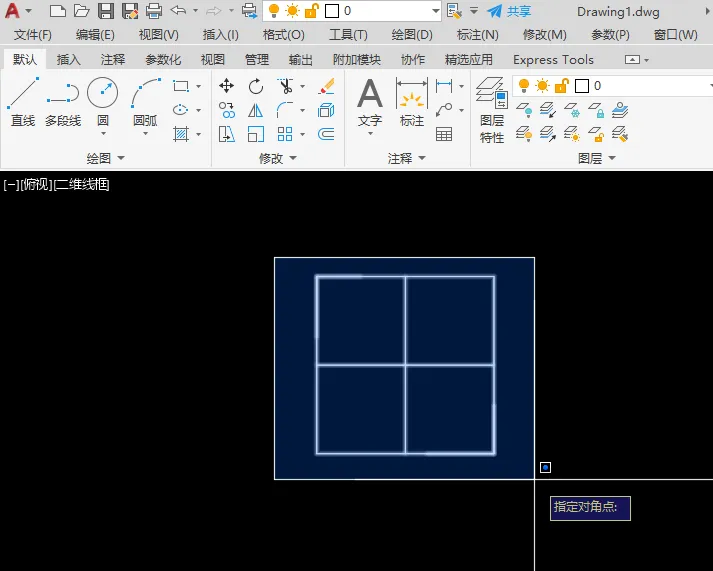
Task: Click the Layer Lock tool icon
Action: (x=596, y=110)
